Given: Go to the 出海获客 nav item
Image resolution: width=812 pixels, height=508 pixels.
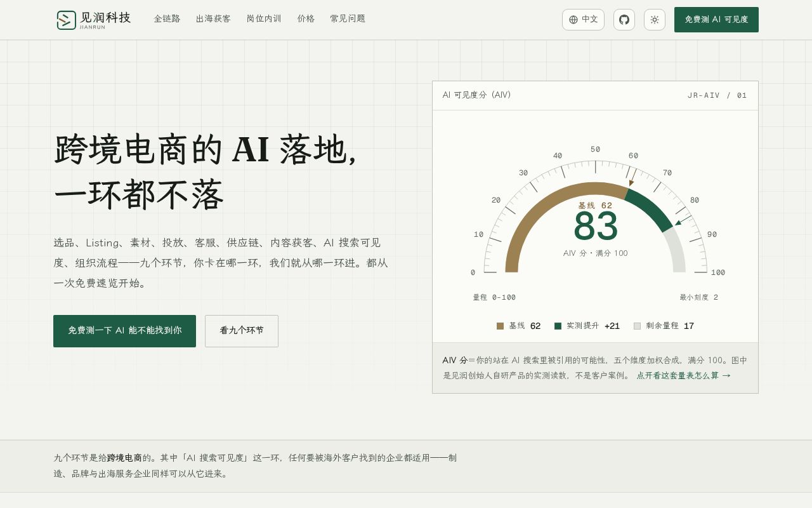Looking at the screenshot, I should (x=213, y=19).
